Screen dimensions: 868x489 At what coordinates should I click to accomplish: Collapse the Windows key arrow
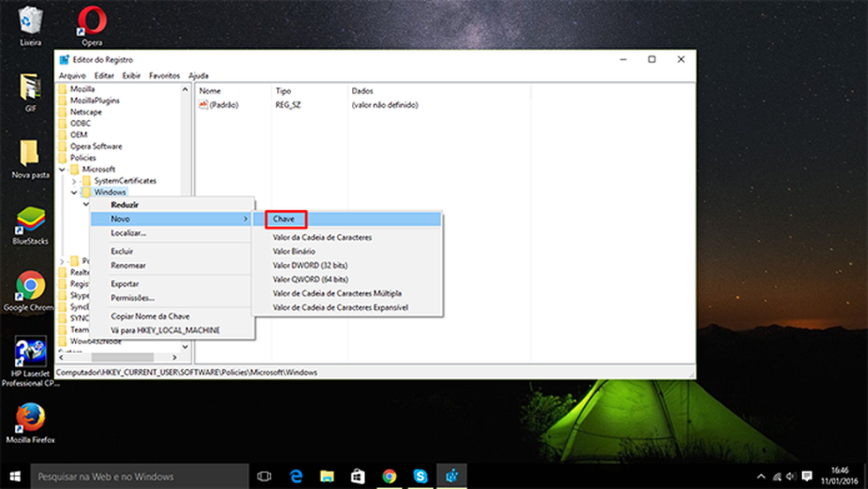74,192
